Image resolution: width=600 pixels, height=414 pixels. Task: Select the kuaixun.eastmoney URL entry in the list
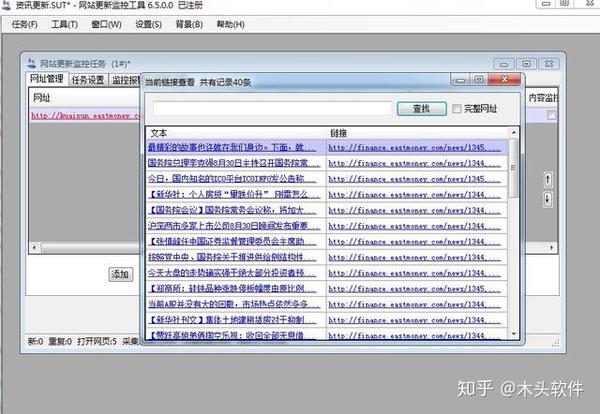86,115
